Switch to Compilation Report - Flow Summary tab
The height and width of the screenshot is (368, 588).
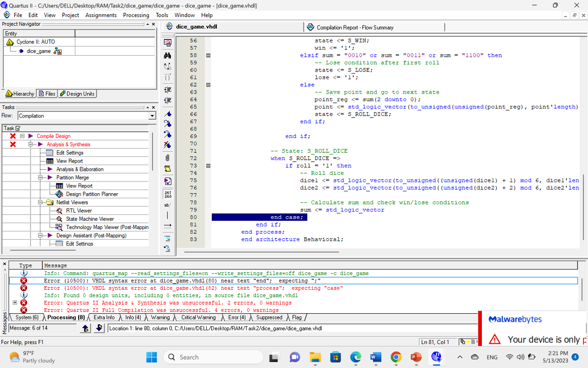[x=355, y=27]
